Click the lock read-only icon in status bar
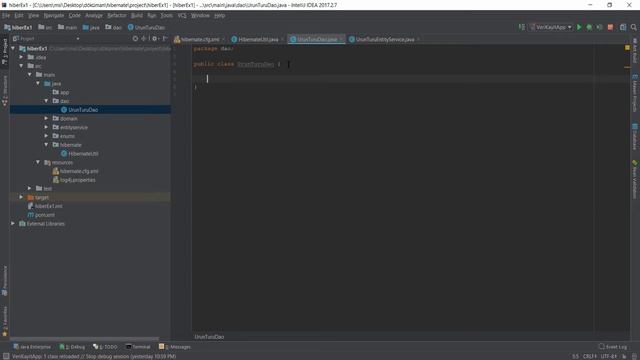This screenshot has width=640, height=360. 624,357
